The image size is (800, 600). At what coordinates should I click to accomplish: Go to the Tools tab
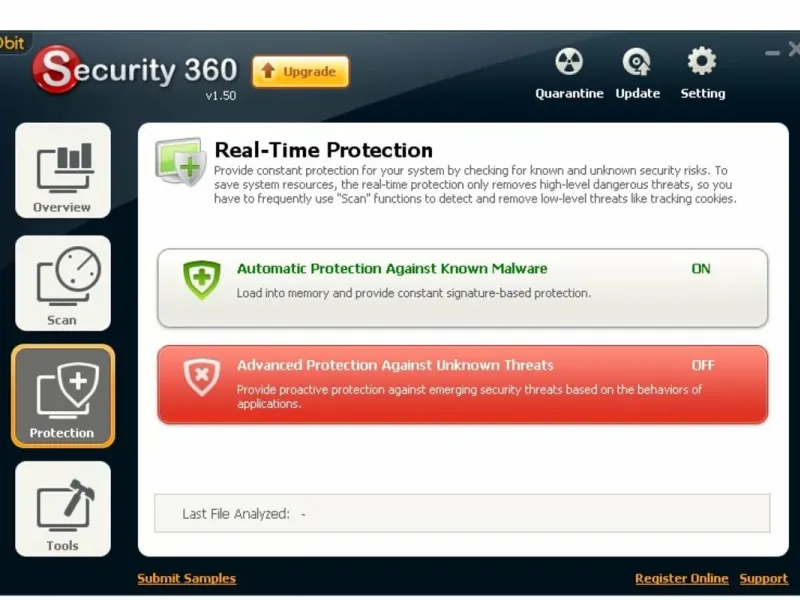click(62, 509)
